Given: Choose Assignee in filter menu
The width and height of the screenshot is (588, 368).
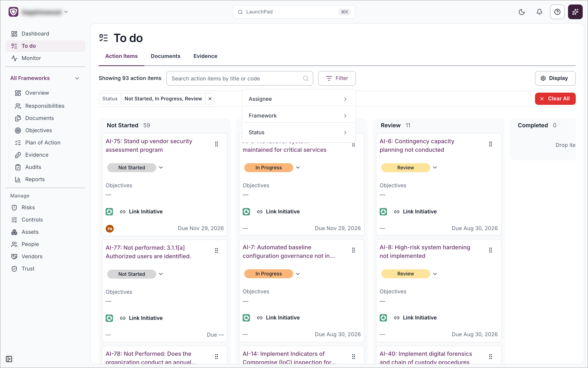Looking at the screenshot, I should click(298, 99).
